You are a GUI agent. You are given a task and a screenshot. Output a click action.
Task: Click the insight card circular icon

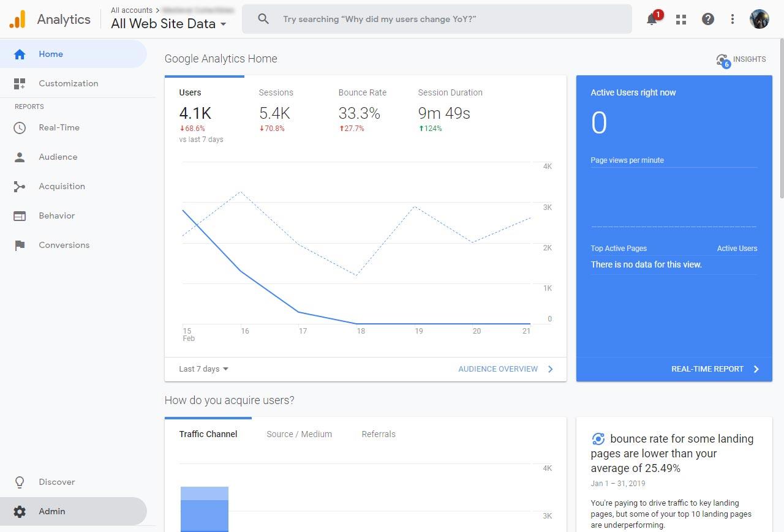coord(598,439)
